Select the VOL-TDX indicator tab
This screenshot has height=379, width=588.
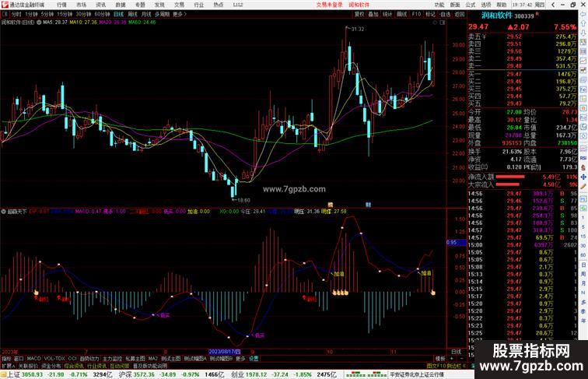pos(54,359)
